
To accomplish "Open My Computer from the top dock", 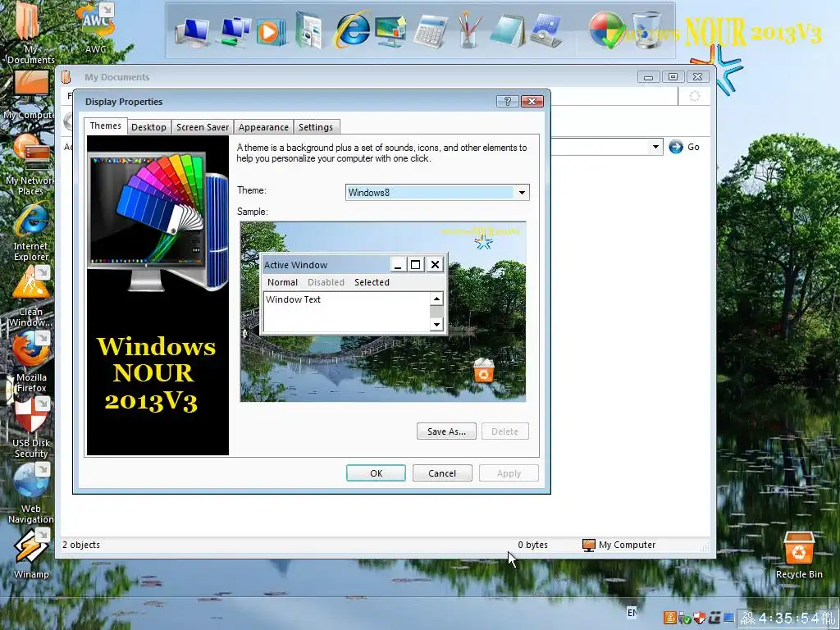I will [x=192, y=32].
